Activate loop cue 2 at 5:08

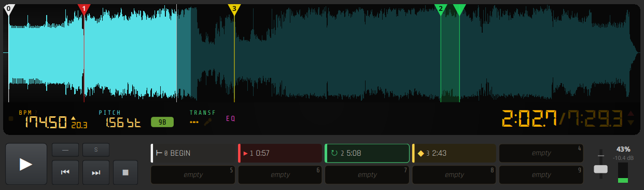[x=367, y=153]
